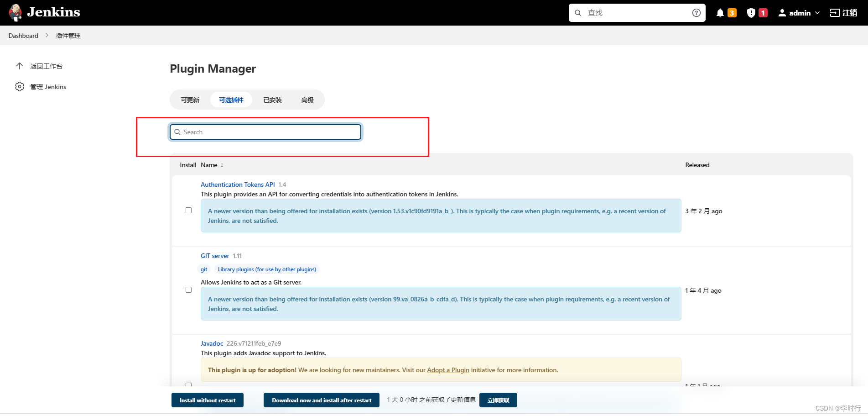The image size is (868, 416).
Task: Click the magnifier icon in plugin search
Action: point(177,132)
